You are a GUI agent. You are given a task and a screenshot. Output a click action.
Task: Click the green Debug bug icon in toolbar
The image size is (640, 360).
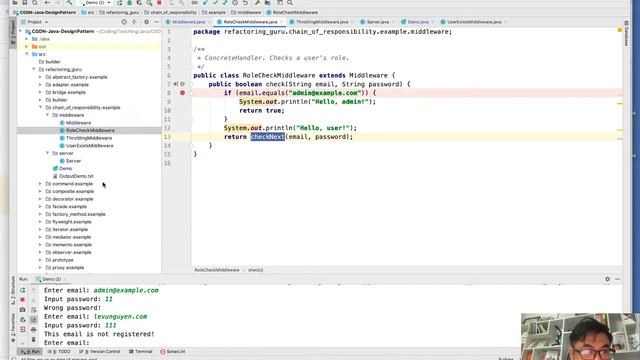tap(129, 2)
